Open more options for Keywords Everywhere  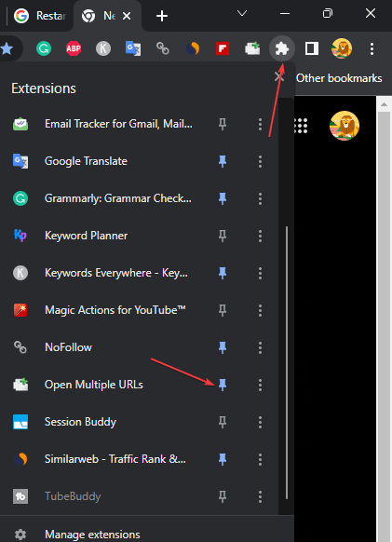(261, 273)
